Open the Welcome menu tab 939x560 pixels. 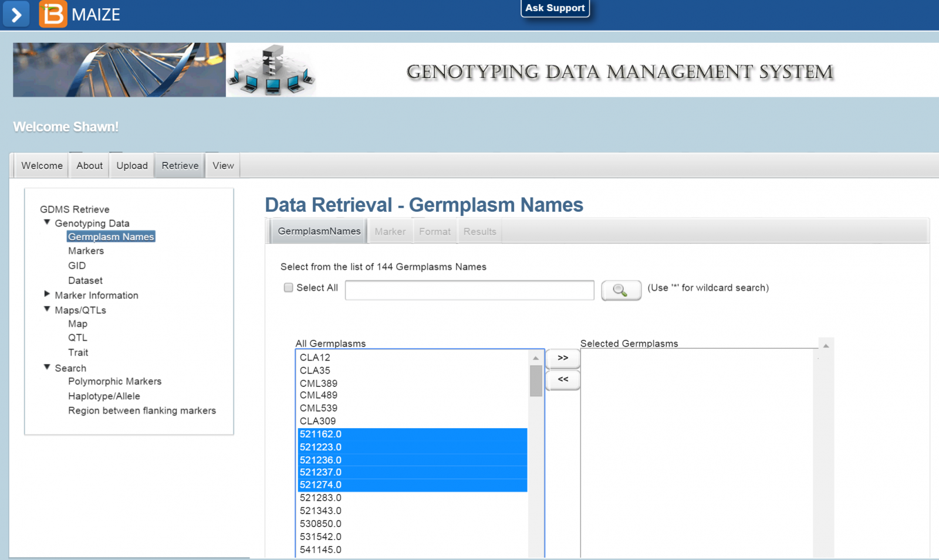coord(42,166)
